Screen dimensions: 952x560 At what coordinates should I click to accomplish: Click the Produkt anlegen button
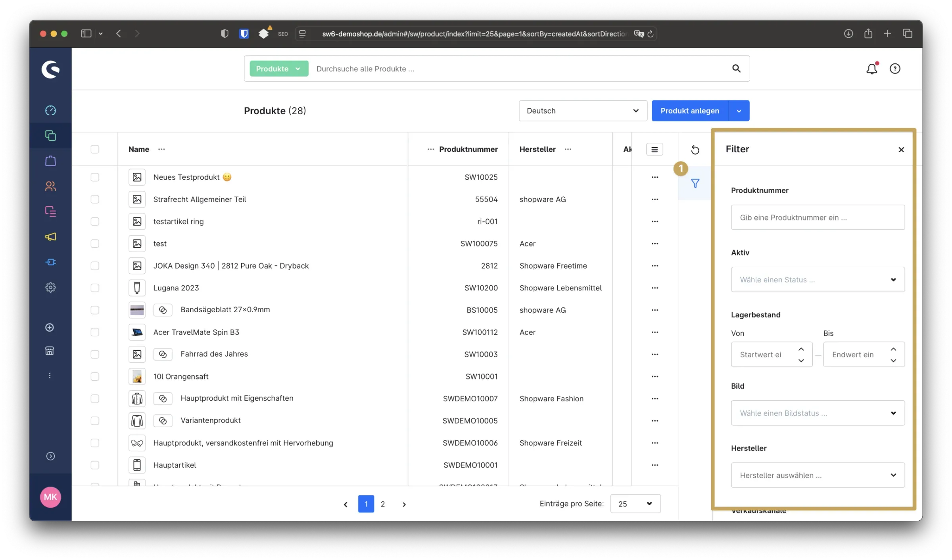click(690, 111)
